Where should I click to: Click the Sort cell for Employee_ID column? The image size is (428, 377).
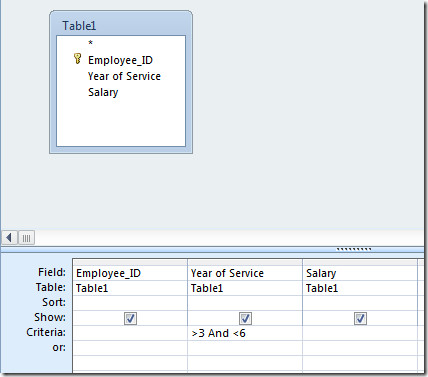click(130, 303)
